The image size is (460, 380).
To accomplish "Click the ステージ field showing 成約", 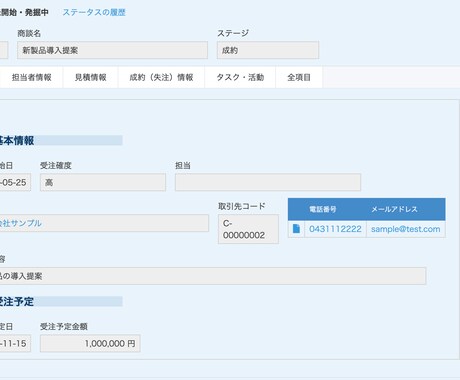I will (268, 50).
